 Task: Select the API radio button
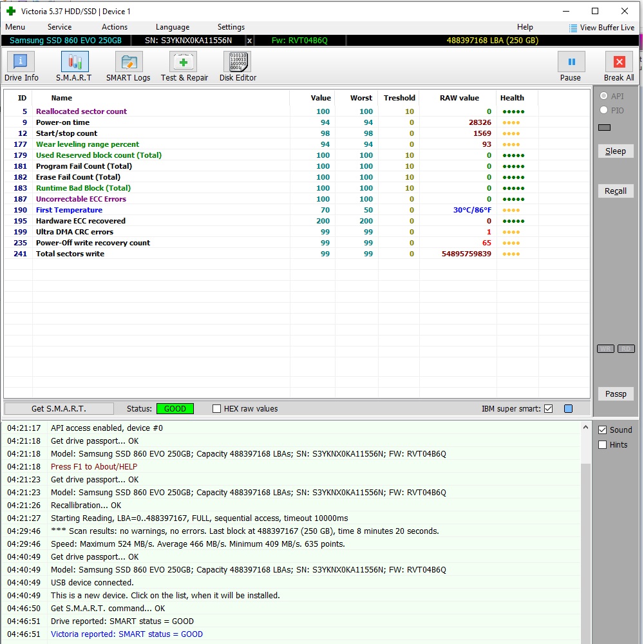coord(604,96)
